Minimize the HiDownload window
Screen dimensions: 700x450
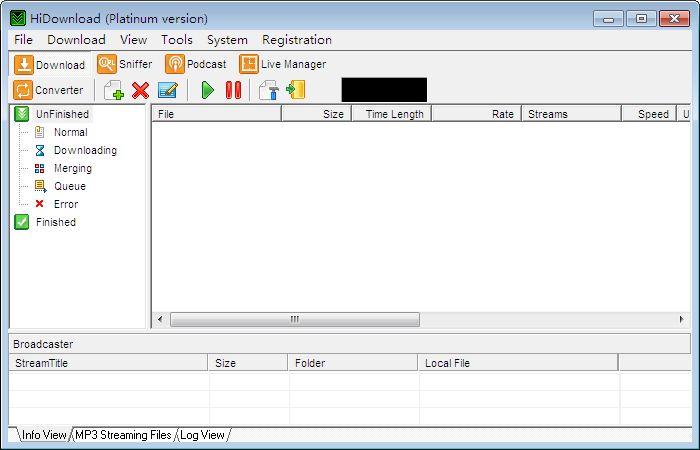click(x=608, y=19)
